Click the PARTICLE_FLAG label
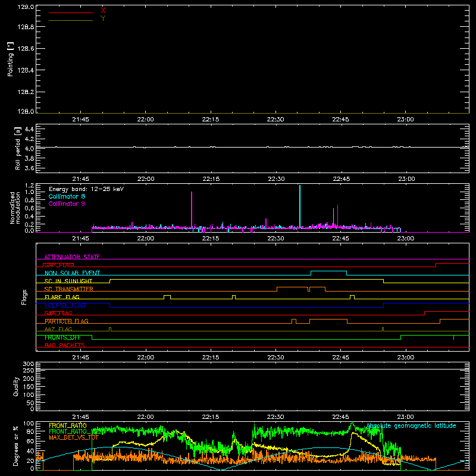 point(67,321)
